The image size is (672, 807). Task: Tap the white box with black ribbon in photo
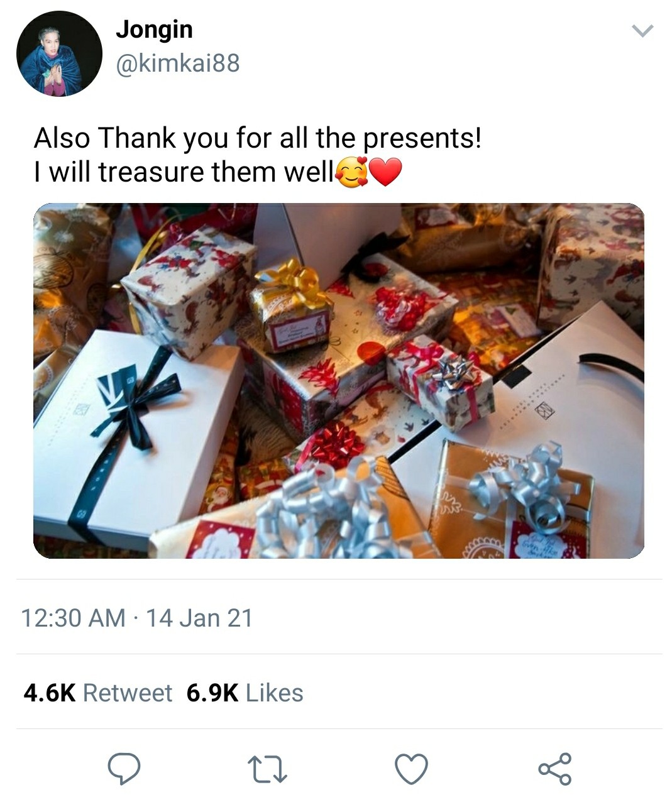135,427
